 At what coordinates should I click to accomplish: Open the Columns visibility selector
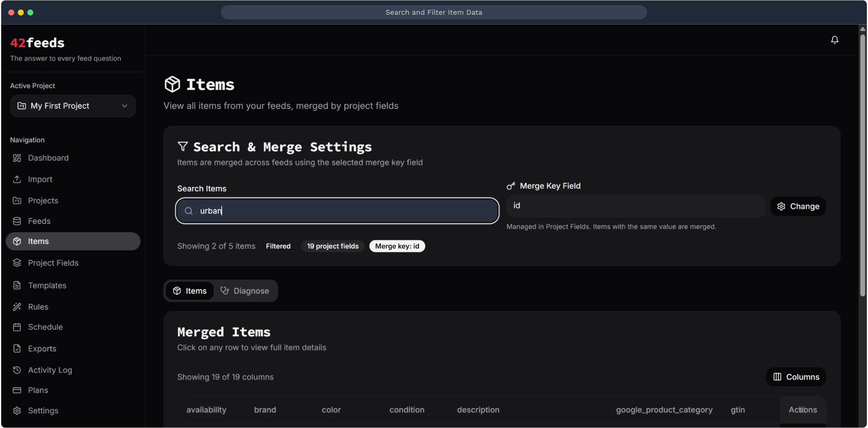[x=796, y=377]
